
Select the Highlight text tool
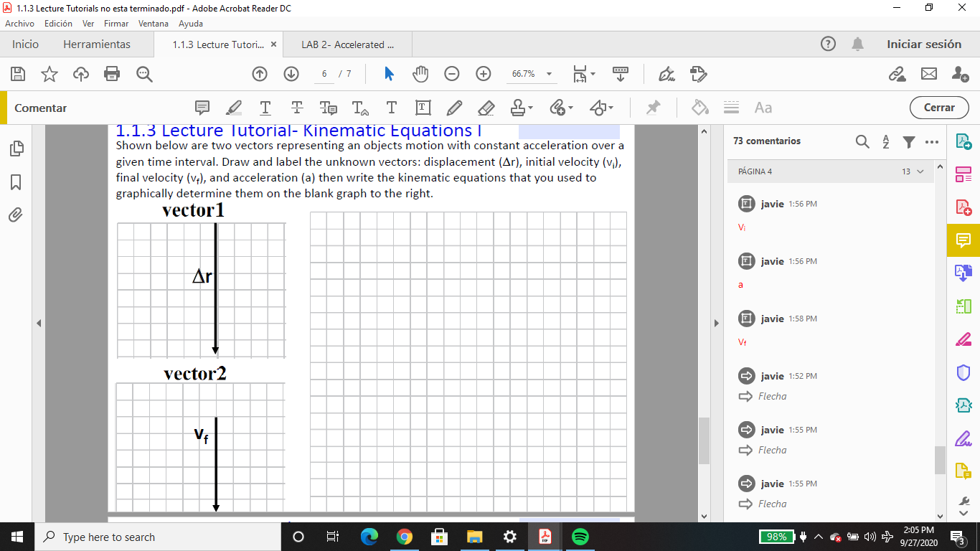pyautogui.click(x=233, y=108)
